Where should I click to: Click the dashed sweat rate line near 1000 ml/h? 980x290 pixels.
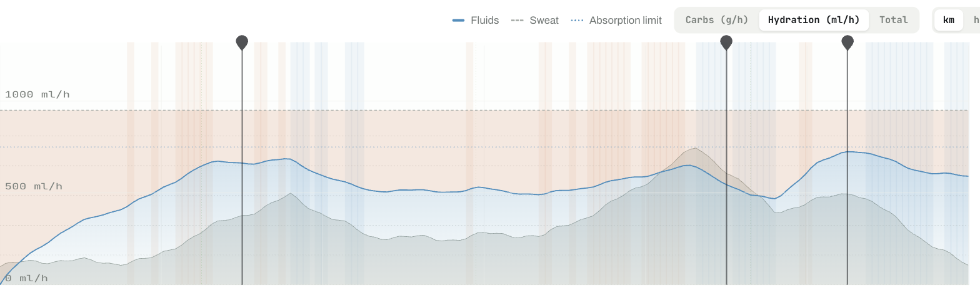tap(484, 110)
